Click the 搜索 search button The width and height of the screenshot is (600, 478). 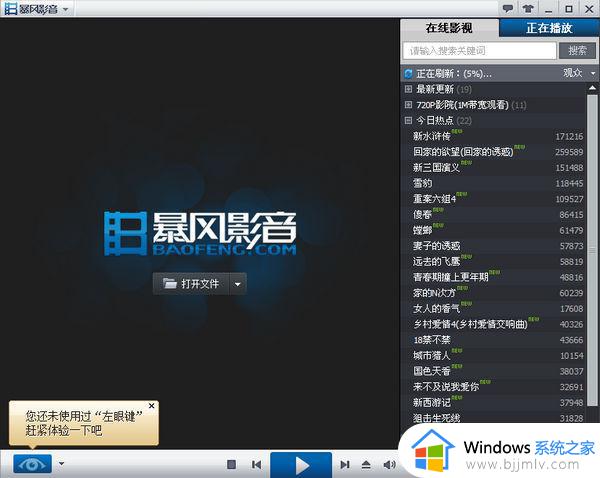click(x=577, y=51)
